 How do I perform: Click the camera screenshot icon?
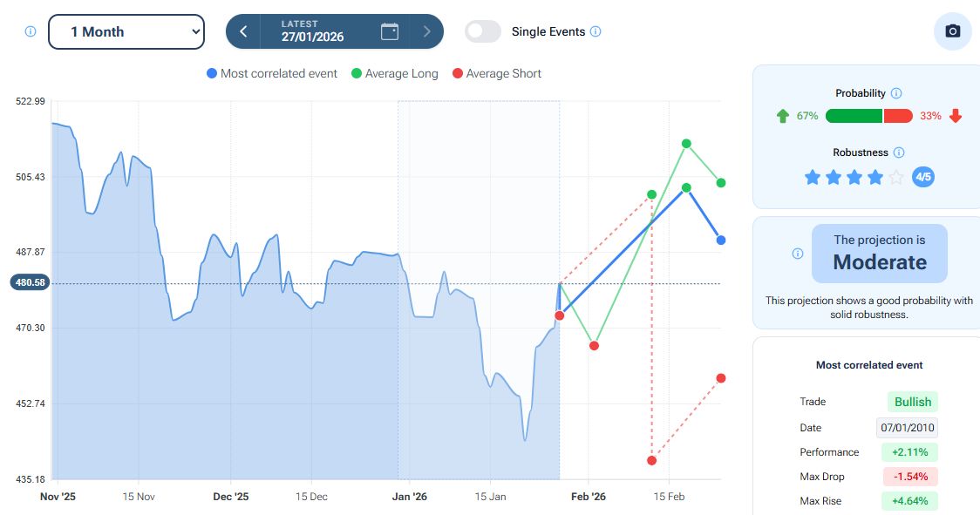click(952, 31)
